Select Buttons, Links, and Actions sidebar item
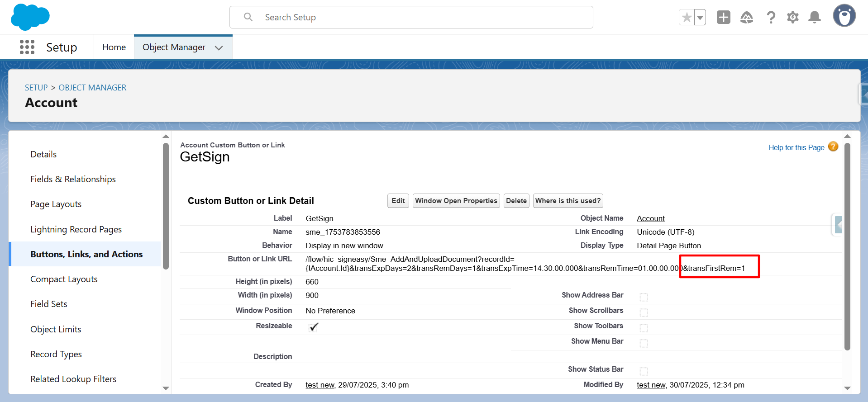The height and width of the screenshot is (402, 868). [x=86, y=254]
